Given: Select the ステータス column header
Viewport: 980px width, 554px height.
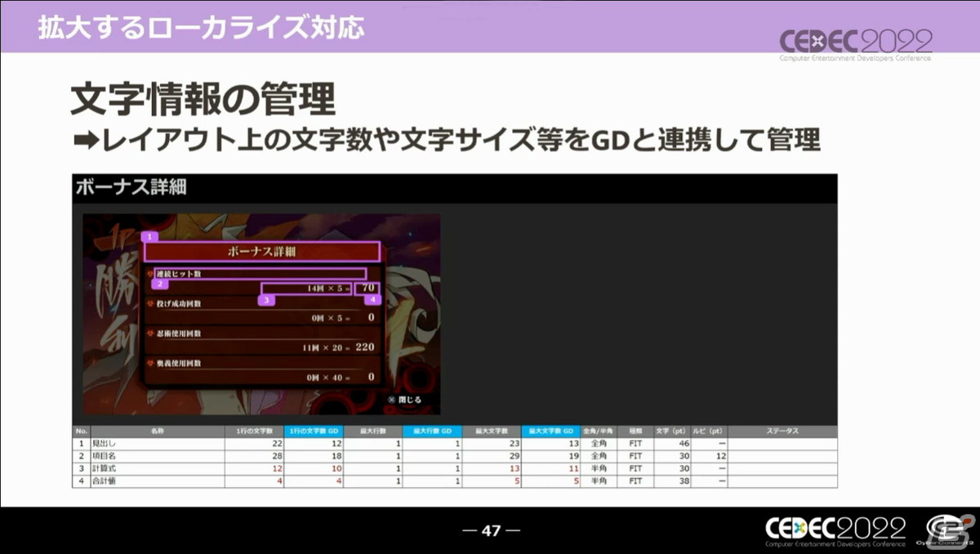Looking at the screenshot, I should (x=784, y=430).
